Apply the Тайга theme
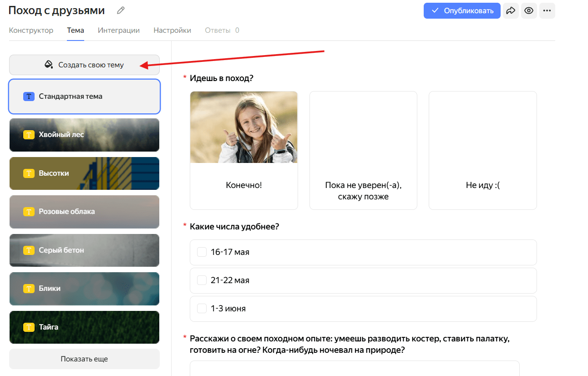588x376 pixels. (x=84, y=327)
